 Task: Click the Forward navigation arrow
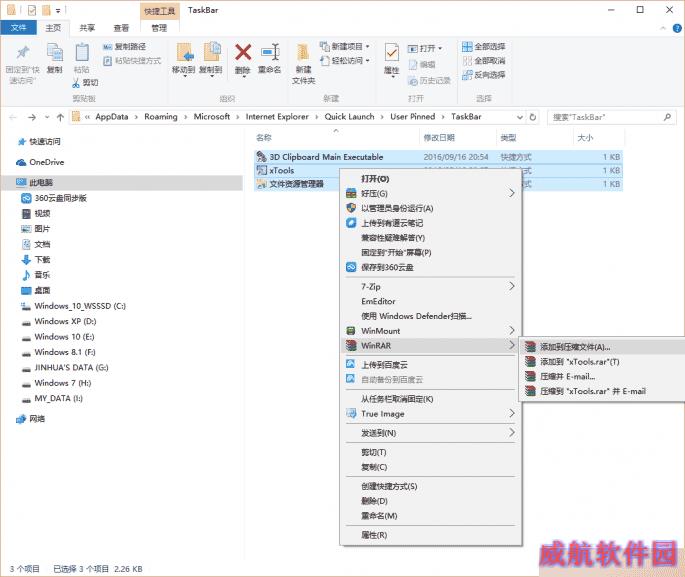31,117
